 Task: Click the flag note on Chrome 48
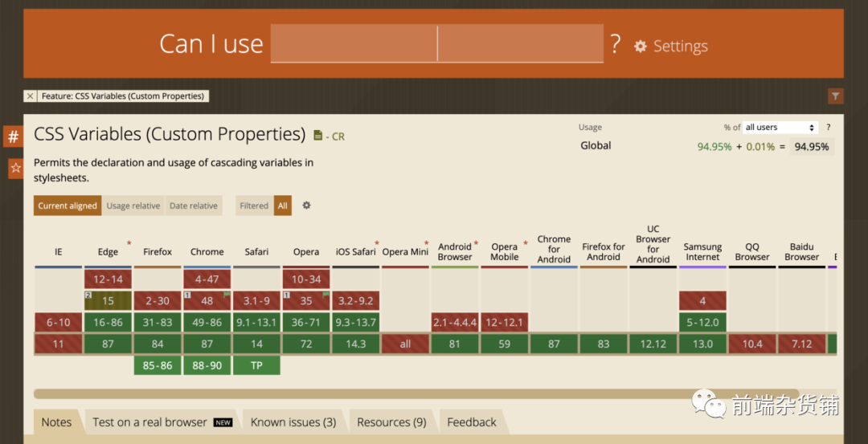tap(226, 295)
